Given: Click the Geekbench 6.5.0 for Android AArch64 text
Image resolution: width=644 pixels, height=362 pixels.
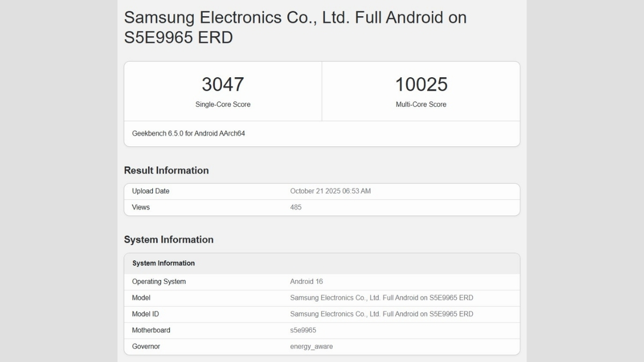Looking at the screenshot, I should click(188, 134).
